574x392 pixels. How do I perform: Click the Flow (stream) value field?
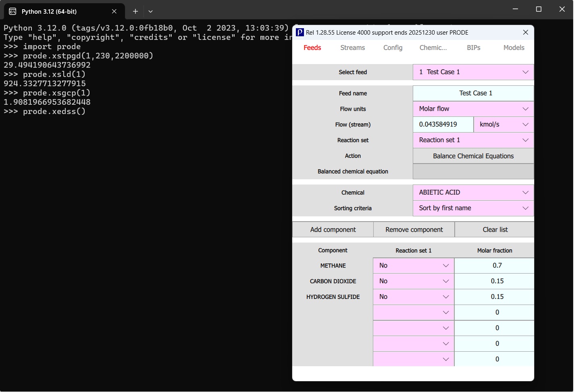(x=443, y=124)
